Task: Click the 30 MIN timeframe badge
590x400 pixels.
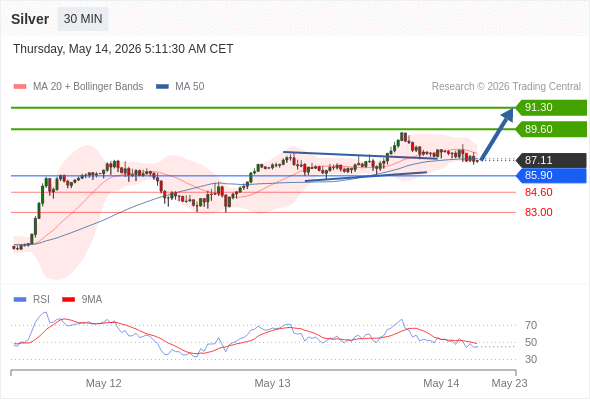Action: (83, 19)
